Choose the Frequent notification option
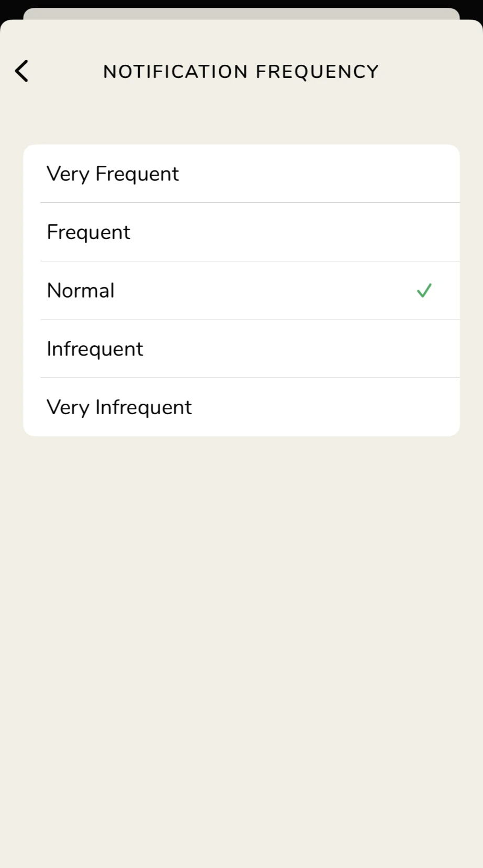 (x=241, y=232)
